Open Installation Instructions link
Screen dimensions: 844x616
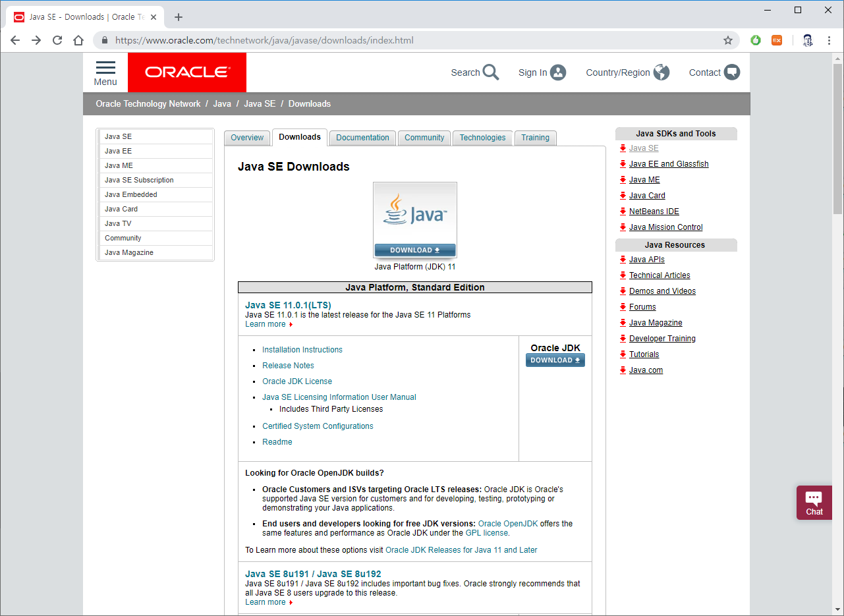pyautogui.click(x=302, y=350)
